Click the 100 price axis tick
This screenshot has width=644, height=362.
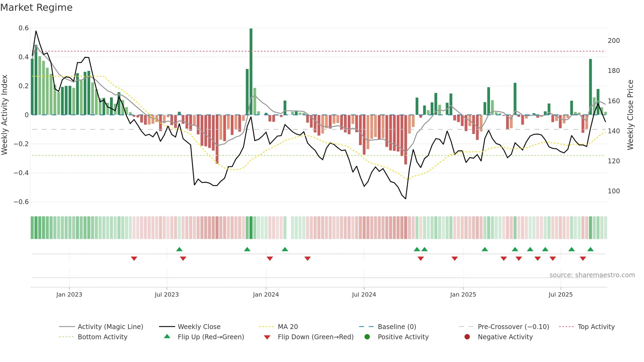coord(614,191)
